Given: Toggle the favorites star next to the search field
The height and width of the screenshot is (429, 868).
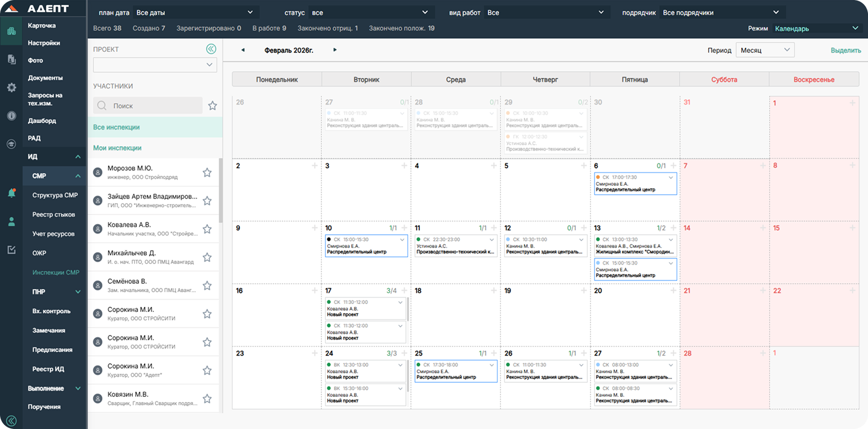Looking at the screenshot, I should [212, 106].
